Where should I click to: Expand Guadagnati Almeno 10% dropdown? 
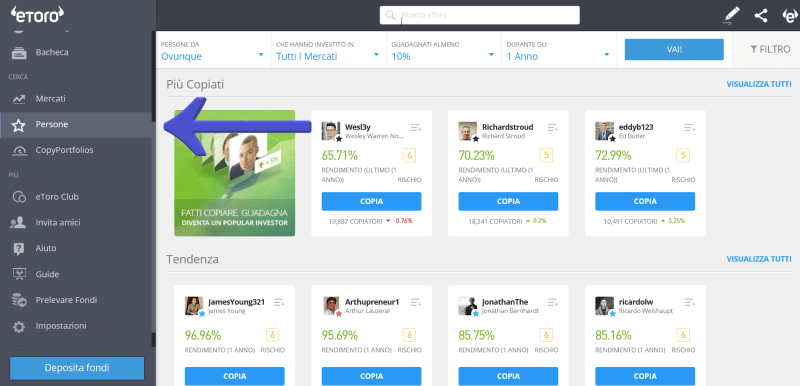click(443, 50)
